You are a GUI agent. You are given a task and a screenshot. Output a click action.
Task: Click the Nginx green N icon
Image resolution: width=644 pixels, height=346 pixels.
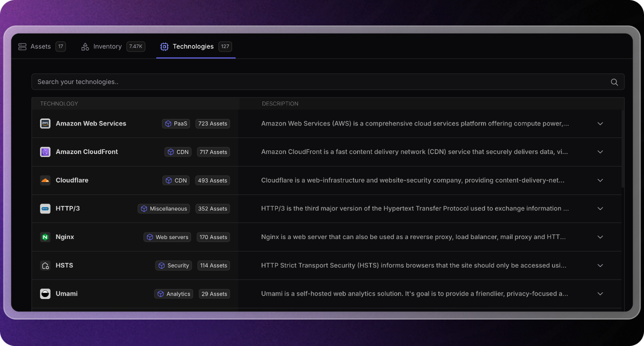(x=45, y=237)
